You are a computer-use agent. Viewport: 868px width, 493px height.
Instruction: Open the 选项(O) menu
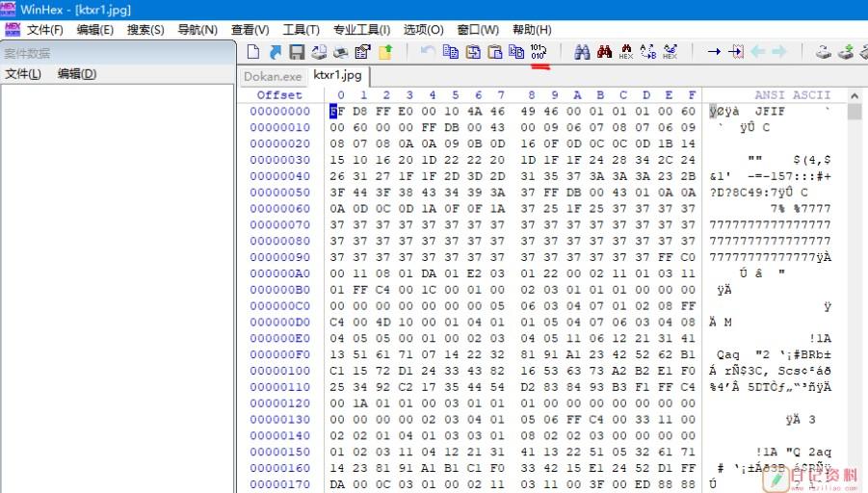(424, 30)
